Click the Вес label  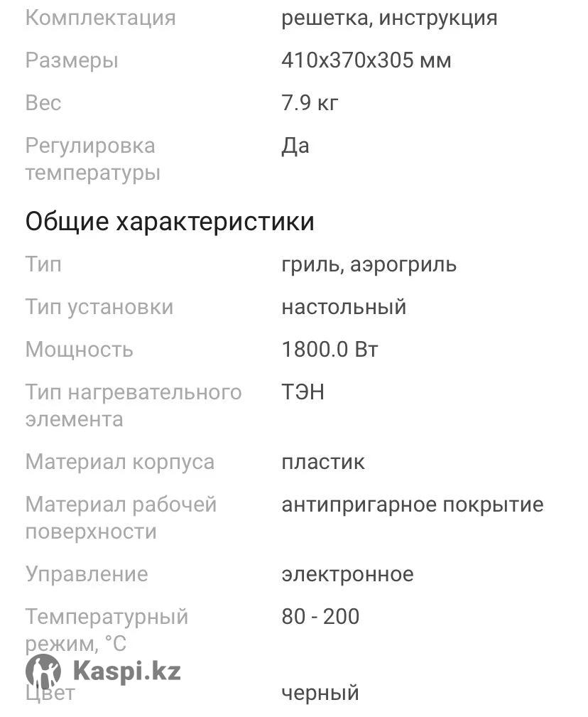43,103
